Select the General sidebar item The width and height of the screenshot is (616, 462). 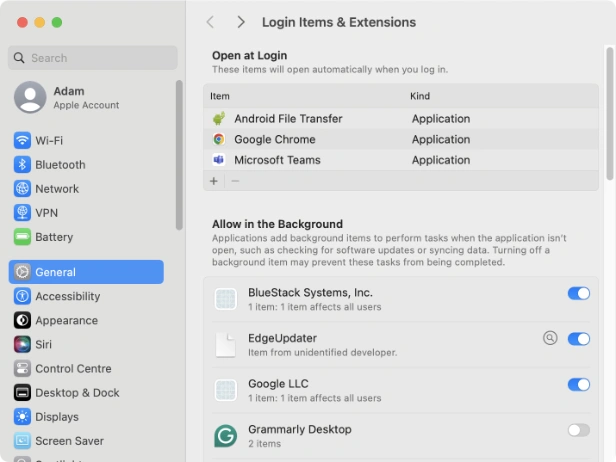85,272
